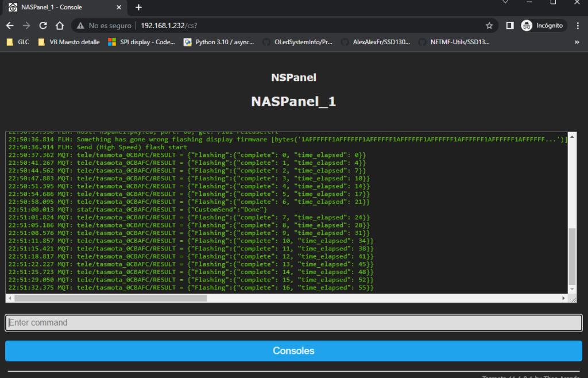The width and height of the screenshot is (588, 378).
Task: Open the VB Maesto detalle bookmark folder
Action: pos(69,42)
